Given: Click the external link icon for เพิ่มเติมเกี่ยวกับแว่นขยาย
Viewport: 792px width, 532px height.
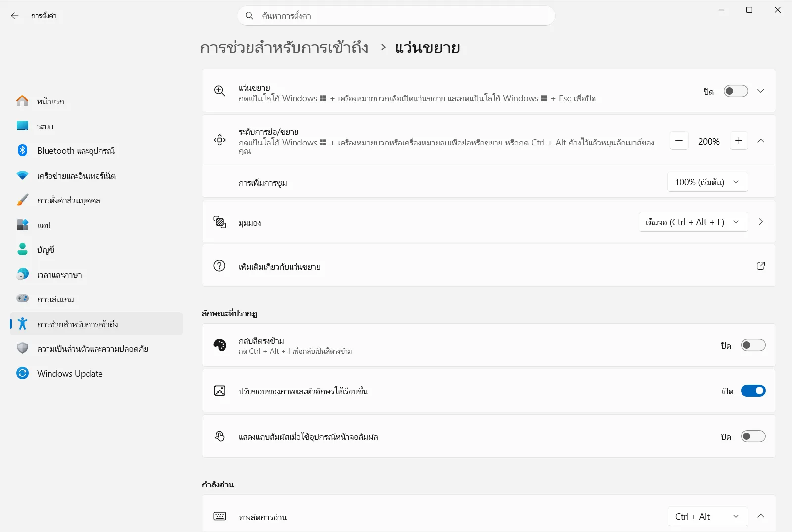Looking at the screenshot, I should click(x=761, y=266).
